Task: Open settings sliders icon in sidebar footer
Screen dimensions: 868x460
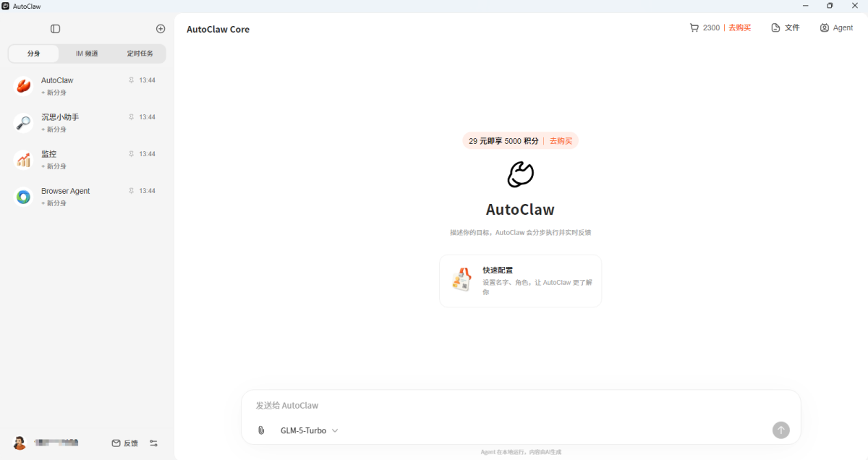Action: tap(153, 443)
